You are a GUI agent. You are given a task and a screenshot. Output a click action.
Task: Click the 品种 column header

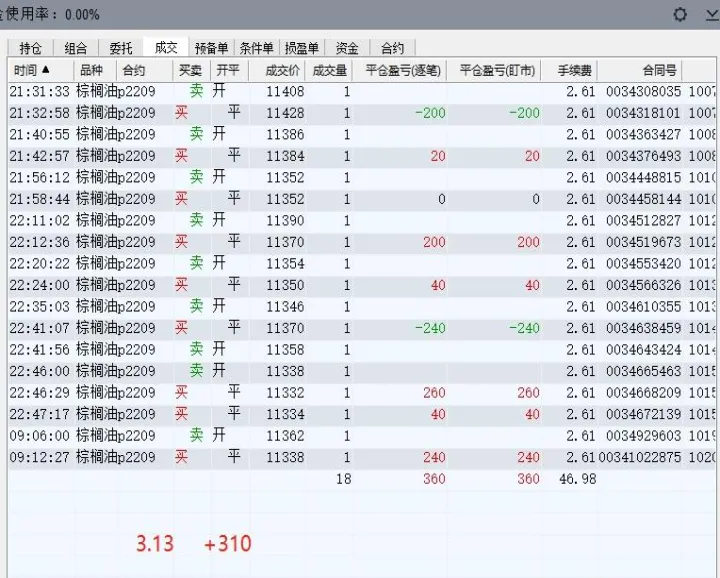point(95,70)
